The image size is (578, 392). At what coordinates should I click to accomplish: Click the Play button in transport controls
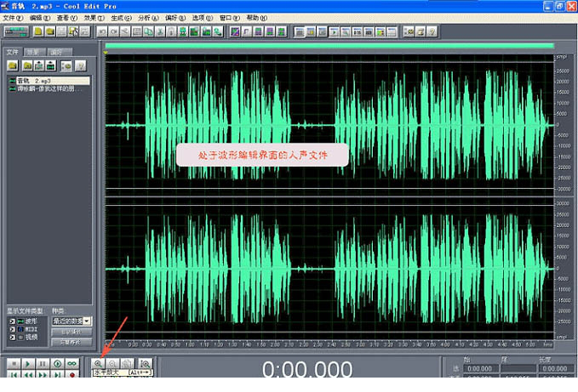(x=28, y=364)
